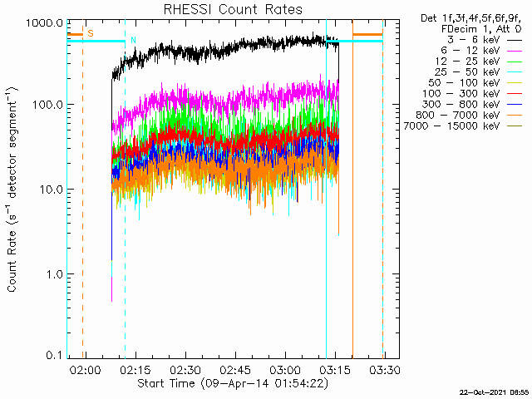Click the 100 - 300 keV legend label
Screen dimensions: 532x399
[x=461, y=94]
